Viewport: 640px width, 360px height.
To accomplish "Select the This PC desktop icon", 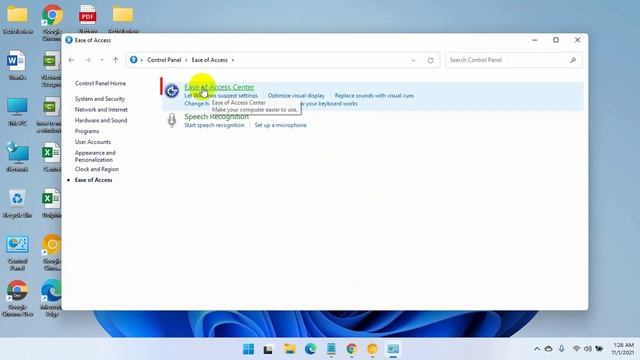I will coord(17,111).
